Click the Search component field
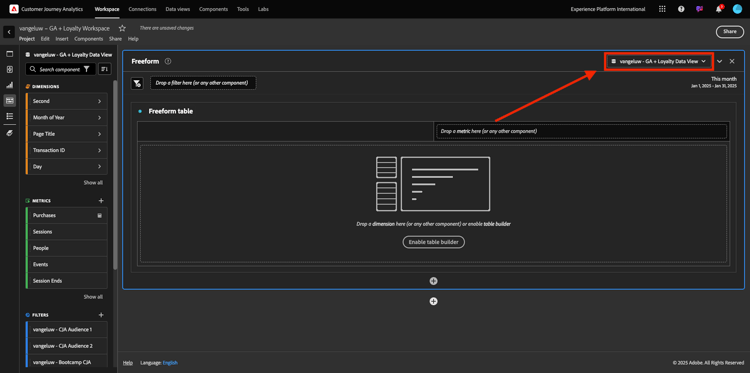The width and height of the screenshot is (750, 373). [x=60, y=69]
